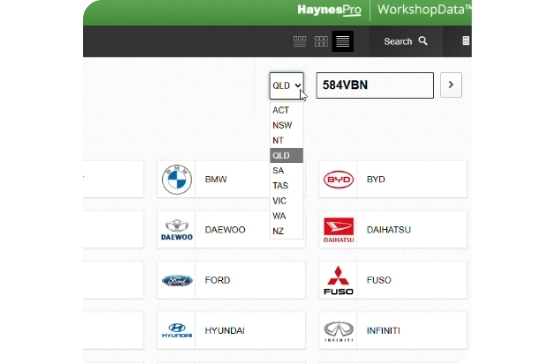
Task: Choose NSW from state list
Action: pos(286,125)
